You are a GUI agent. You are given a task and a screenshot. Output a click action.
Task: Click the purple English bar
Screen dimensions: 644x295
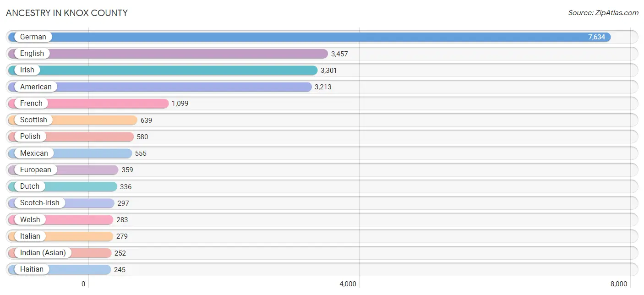coord(168,54)
